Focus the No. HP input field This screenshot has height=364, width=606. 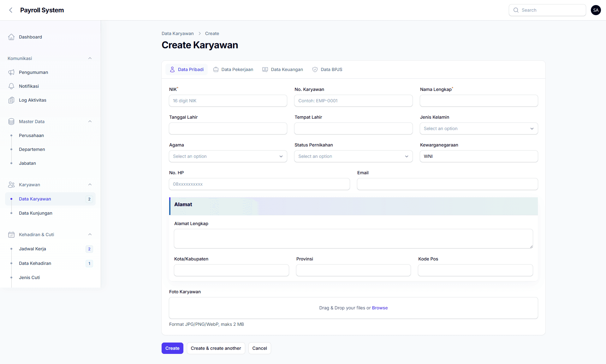click(x=259, y=184)
